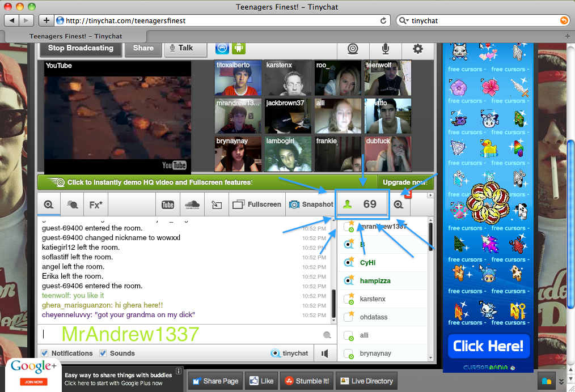Open the private messages bubble icon
Image resolution: width=575 pixels, height=392 pixels.
point(72,204)
